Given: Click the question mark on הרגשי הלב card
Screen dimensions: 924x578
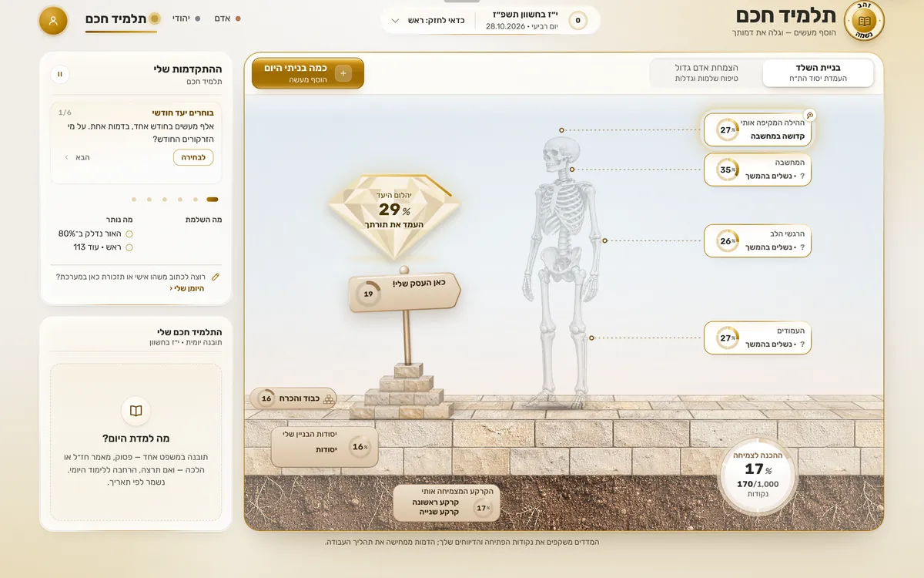Looking at the screenshot, I should pyautogui.click(x=802, y=247).
